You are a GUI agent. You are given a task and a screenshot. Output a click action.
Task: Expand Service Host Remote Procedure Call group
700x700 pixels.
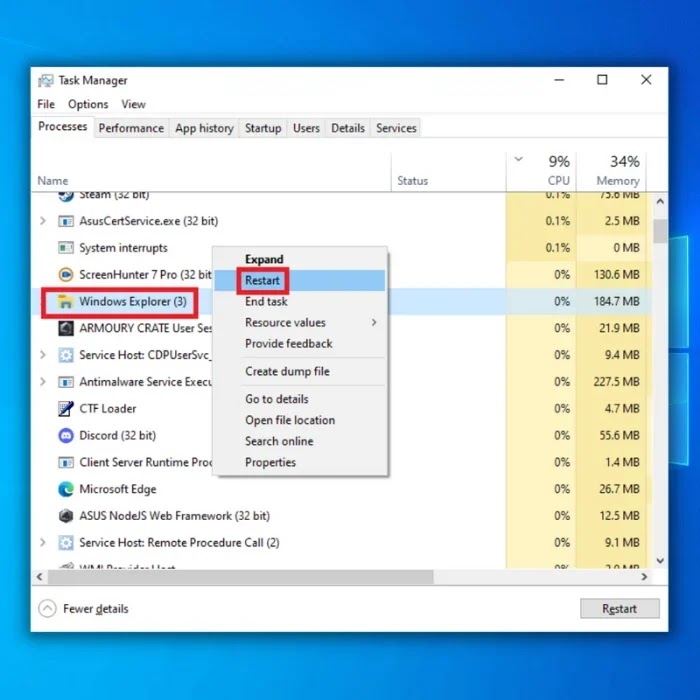coord(43,542)
